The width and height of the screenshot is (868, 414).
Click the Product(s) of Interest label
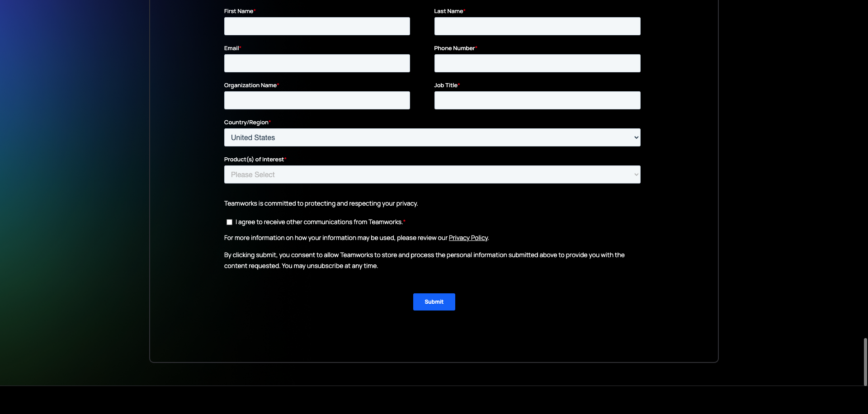point(254,159)
